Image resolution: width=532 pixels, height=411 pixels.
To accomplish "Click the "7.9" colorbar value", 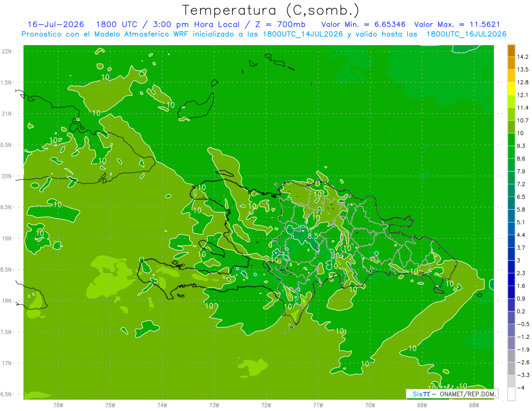I will point(521,172).
